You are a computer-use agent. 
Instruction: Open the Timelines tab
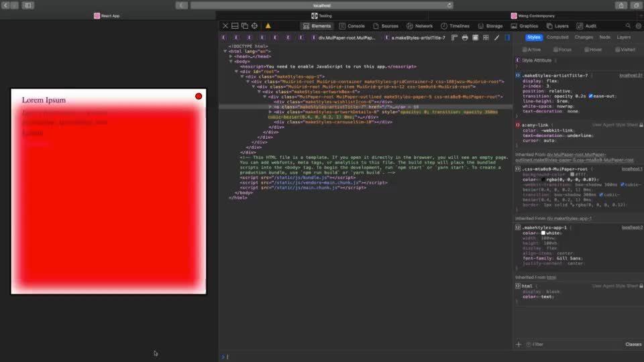455,26
